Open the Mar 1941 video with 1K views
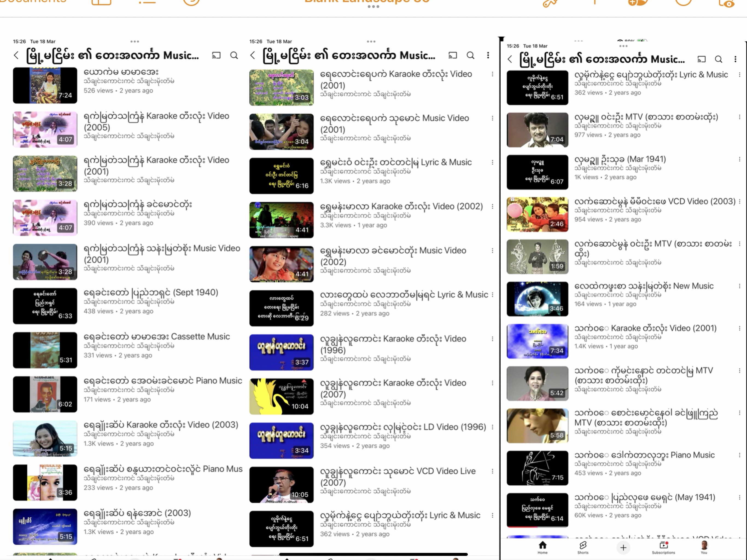 tap(620, 159)
